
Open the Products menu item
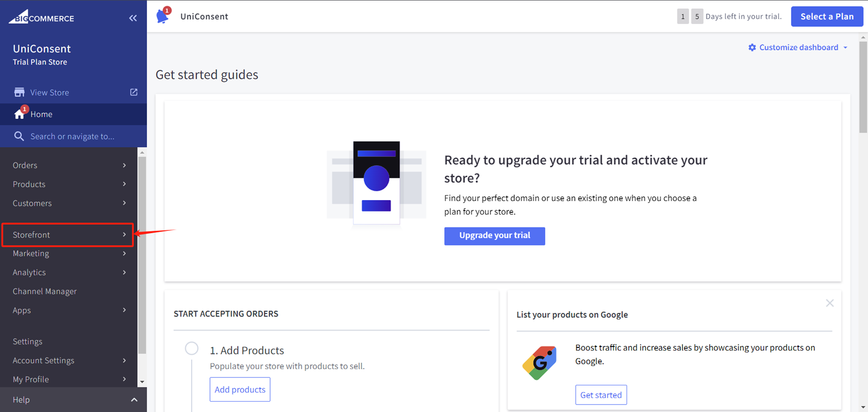(69, 184)
